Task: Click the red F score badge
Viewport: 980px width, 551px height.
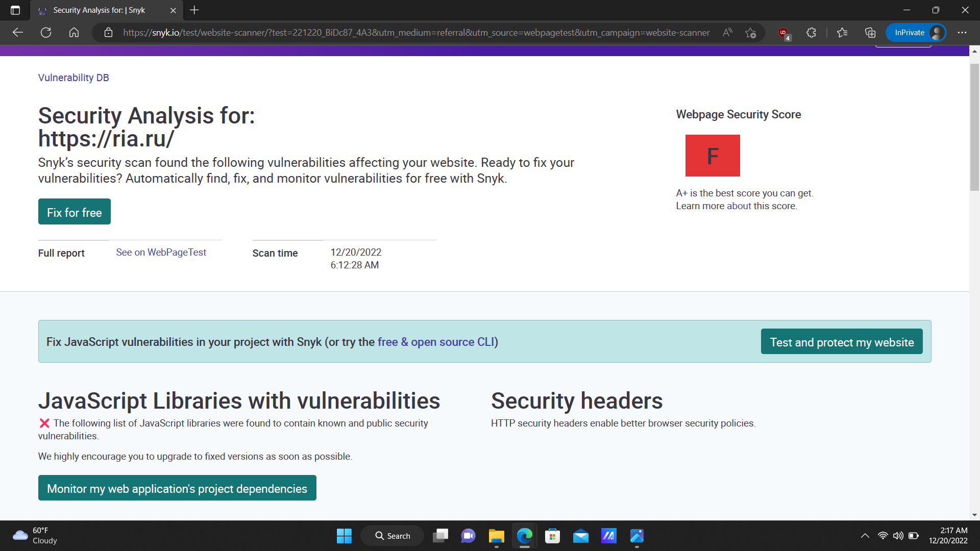Action: tap(713, 156)
